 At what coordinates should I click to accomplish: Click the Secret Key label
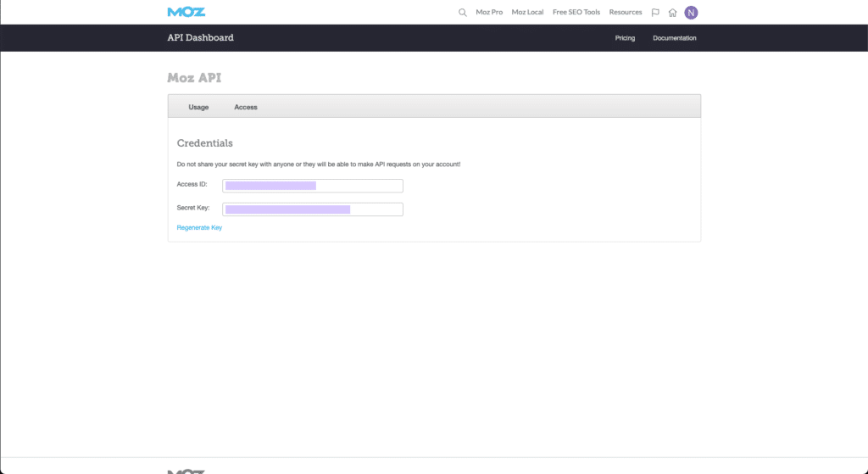coord(193,208)
